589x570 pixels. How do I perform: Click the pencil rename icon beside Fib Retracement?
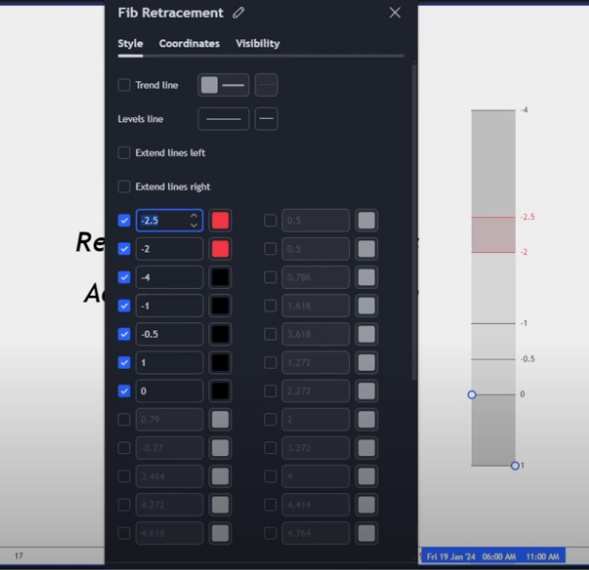(x=239, y=13)
